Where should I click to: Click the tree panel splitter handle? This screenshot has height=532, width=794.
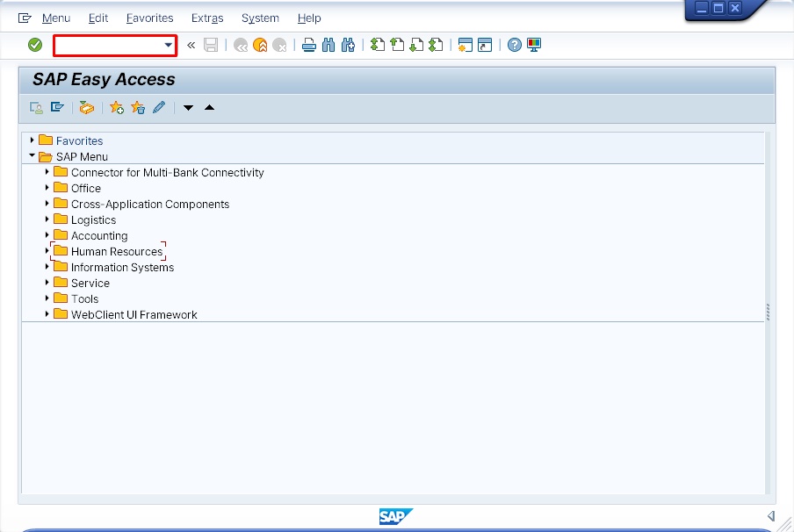[769, 313]
